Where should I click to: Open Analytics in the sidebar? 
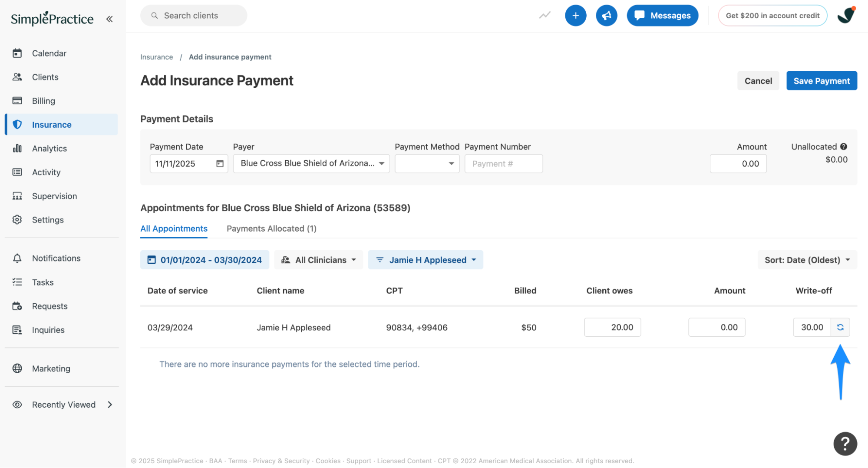pos(61,148)
